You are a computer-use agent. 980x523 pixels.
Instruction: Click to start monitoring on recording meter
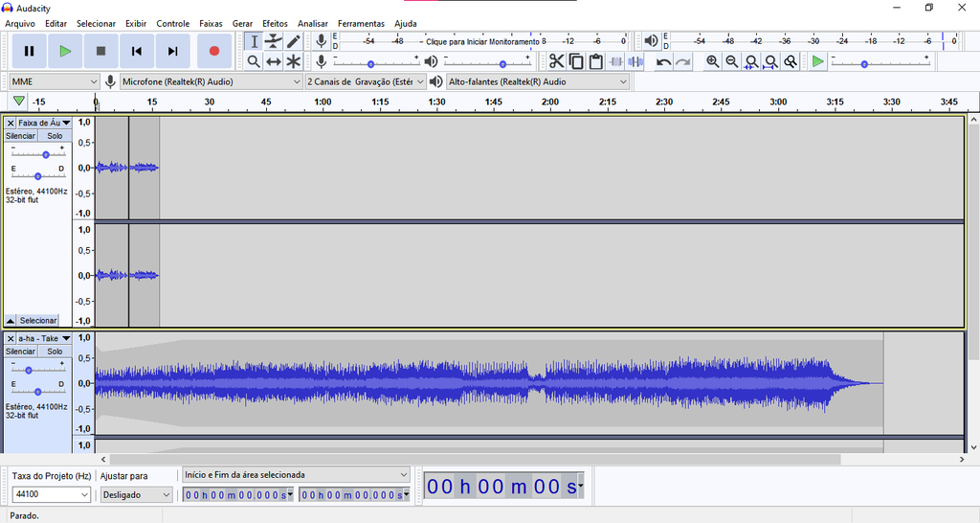pos(482,41)
